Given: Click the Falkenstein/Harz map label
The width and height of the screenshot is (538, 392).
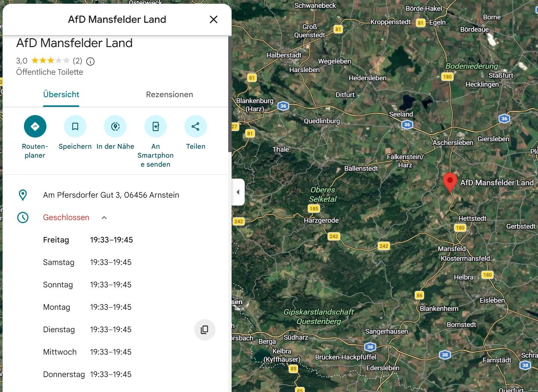Looking at the screenshot, I should point(405,161).
